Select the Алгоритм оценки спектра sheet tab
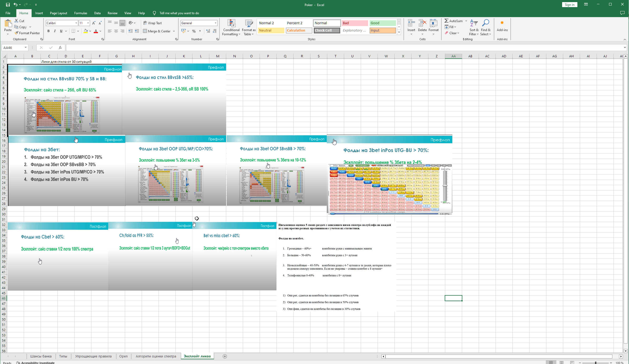629x364 pixels. [156, 356]
